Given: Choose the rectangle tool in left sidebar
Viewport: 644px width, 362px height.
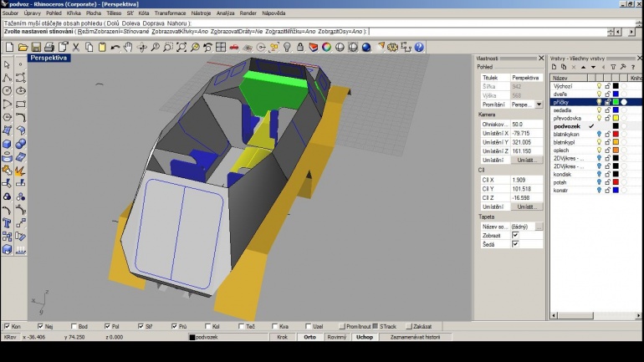Looking at the screenshot, I should 21,104.
